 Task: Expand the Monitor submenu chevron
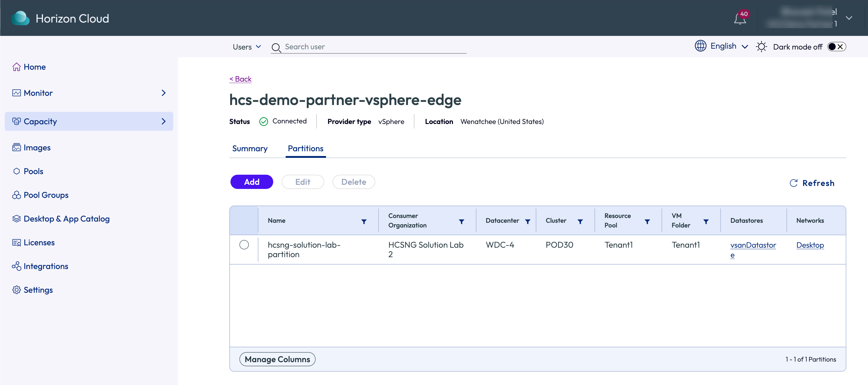164,93
